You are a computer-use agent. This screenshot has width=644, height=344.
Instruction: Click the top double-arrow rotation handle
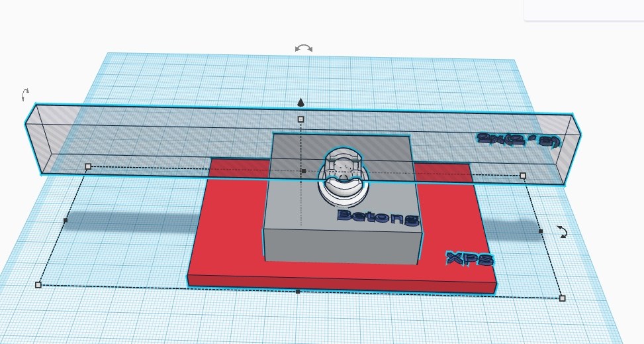pos(304,48)
